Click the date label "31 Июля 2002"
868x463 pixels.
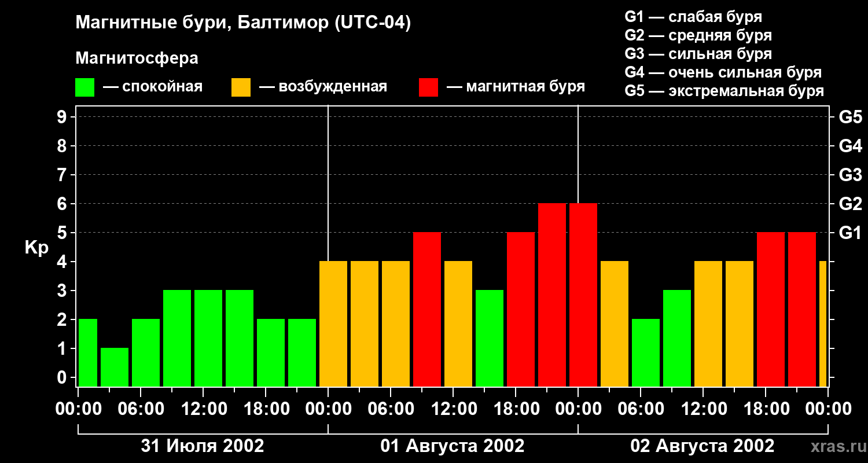(x=203, y=446)
